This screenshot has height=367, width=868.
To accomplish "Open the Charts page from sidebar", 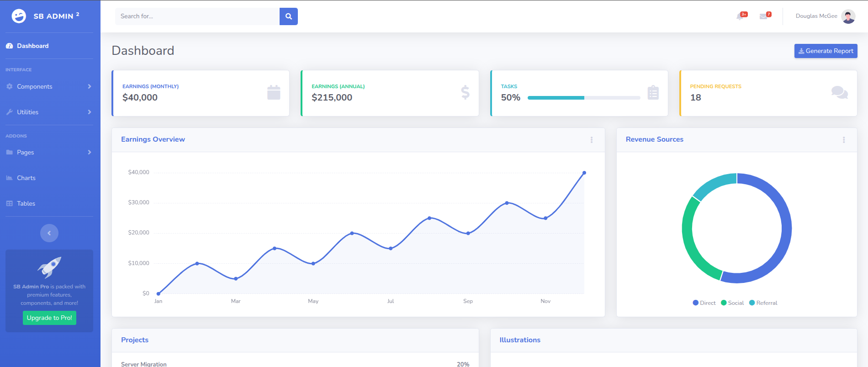I will pos(26,178).
